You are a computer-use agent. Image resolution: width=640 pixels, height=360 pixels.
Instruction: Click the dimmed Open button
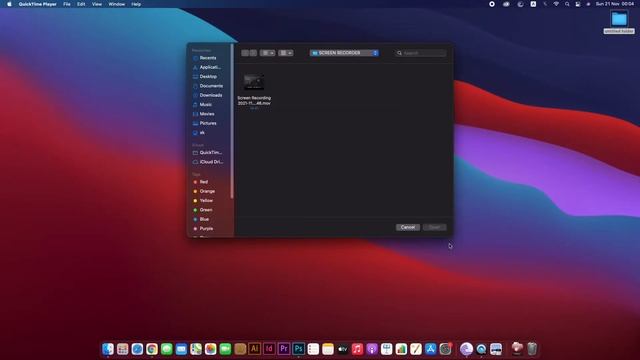pyautogui.click(x=435, y=227)
